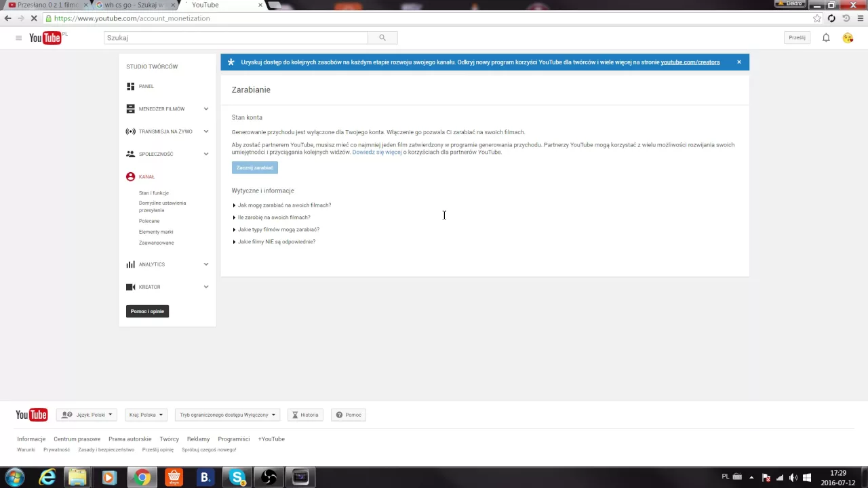Viewport: 868px width, 488px height.
Task: Switch to 'Przesłano 0 z 1' tab
Action: (45, 5)
